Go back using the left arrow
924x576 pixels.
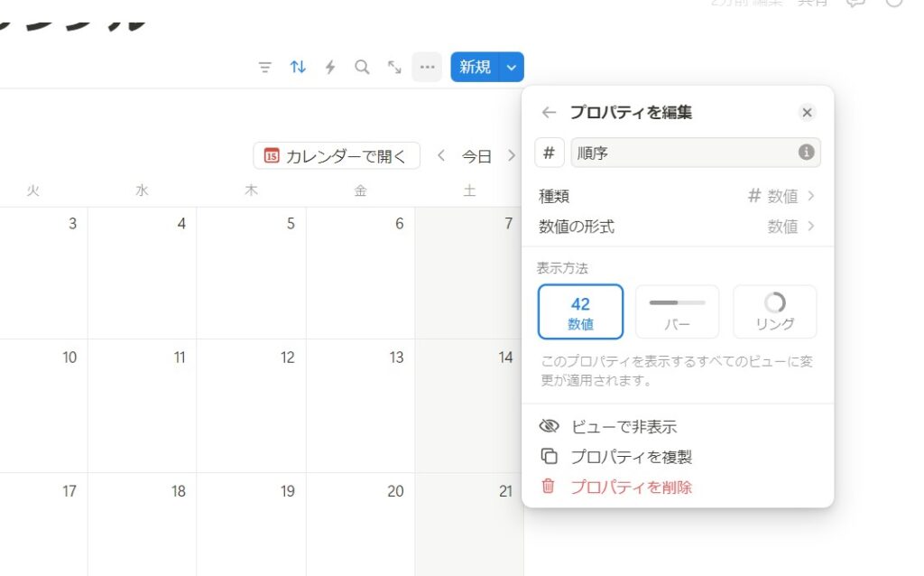[549, 113]
